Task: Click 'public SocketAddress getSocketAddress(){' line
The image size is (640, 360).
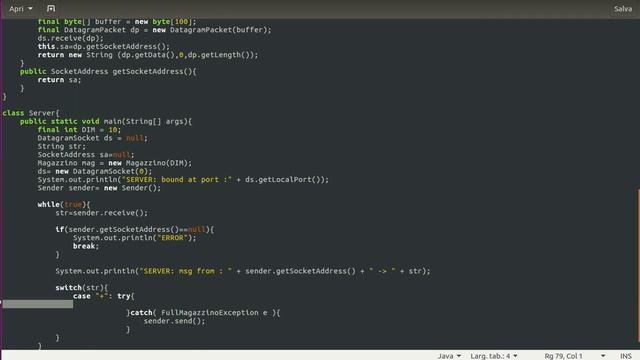Action: (108, 71)
